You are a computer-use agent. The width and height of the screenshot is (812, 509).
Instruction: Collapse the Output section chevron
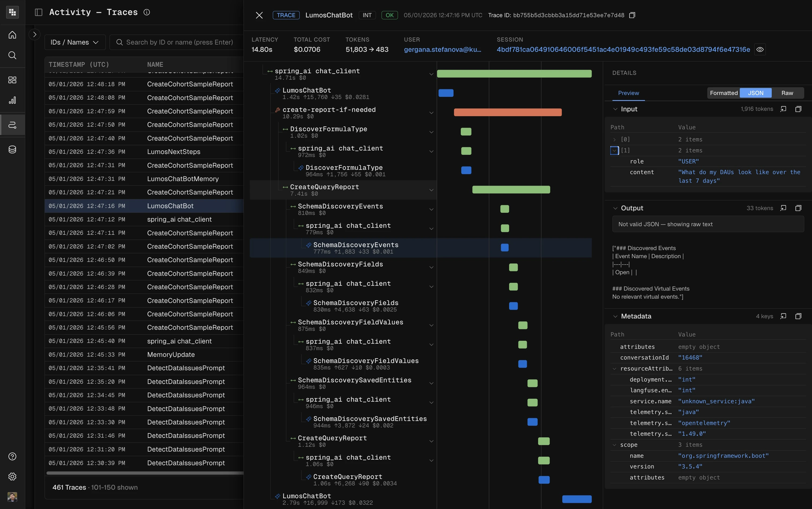(x=615, y=208)
